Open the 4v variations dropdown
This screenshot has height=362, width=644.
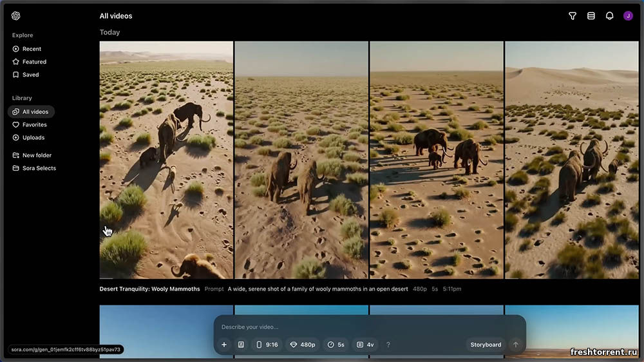[x=365, y=345]
